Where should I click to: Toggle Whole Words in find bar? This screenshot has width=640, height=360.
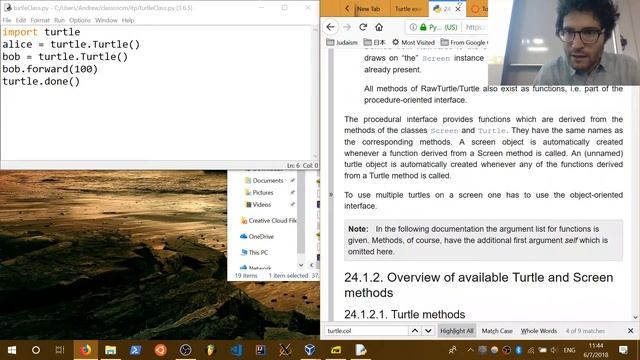click(x=539, y=331)
